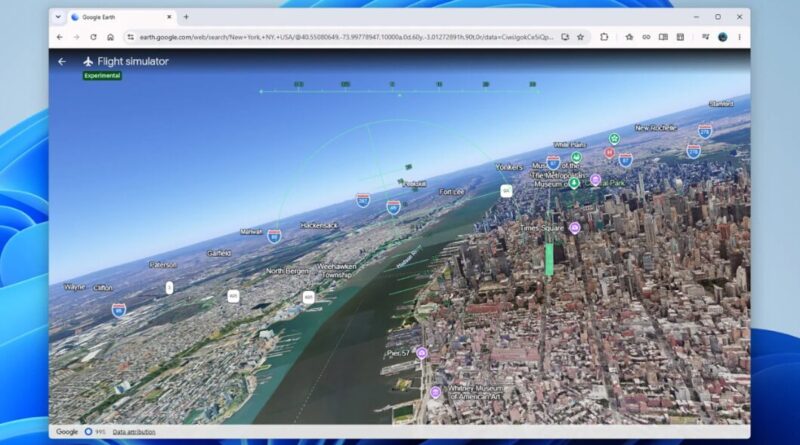Go back in browser history
Image resolution: width=800 pixels, height=445 pixels.
point(60,37)
